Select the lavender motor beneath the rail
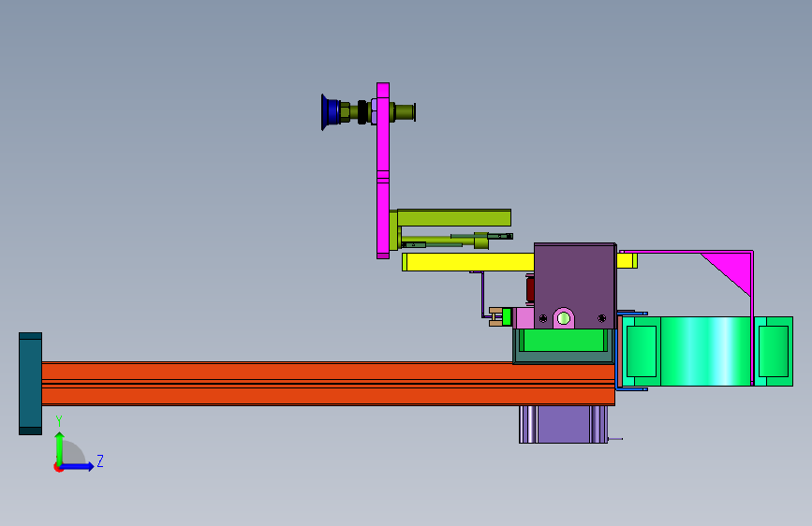Screen dimensions: 812x526 coord(564,425)
